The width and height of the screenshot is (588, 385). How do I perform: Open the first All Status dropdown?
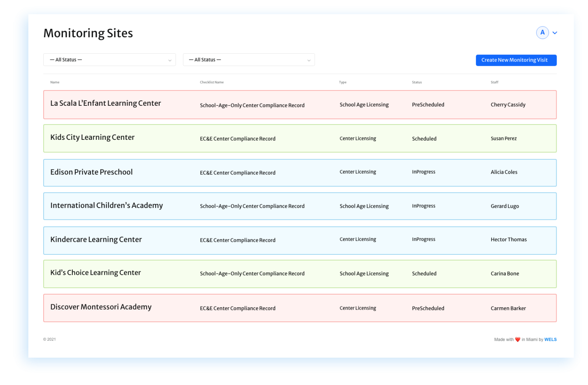click(109, 60)
